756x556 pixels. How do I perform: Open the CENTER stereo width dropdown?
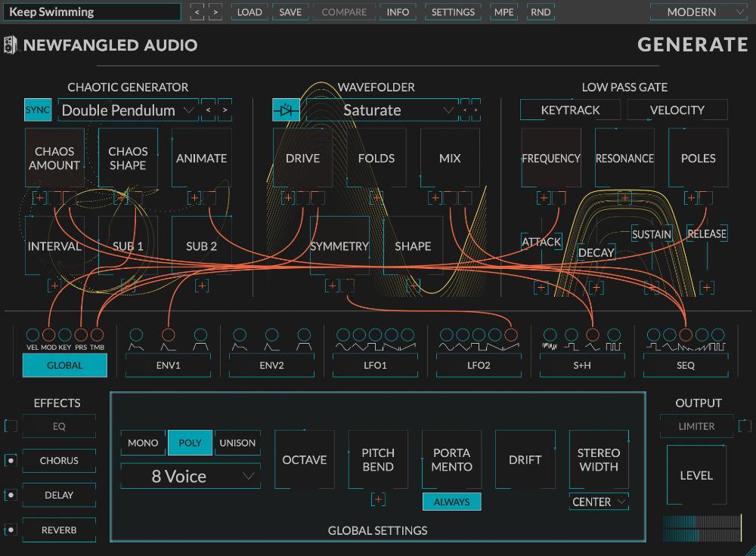point(598,502)
